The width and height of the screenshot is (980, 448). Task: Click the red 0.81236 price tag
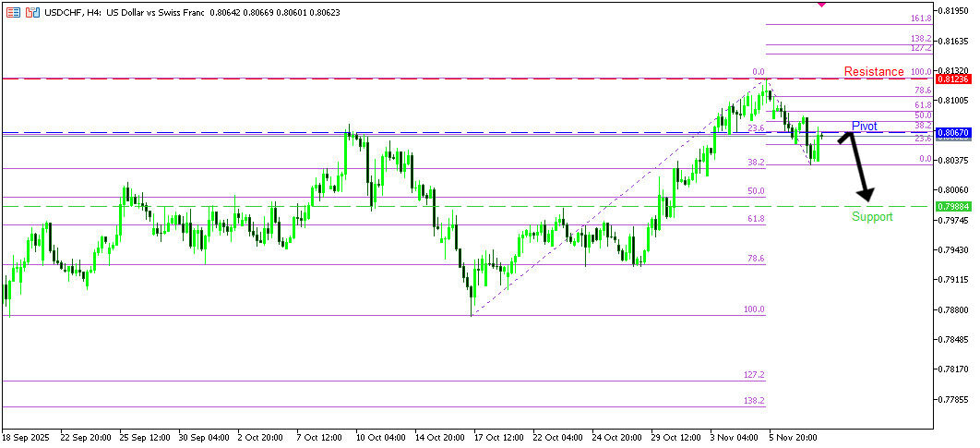tap(951, 79)
